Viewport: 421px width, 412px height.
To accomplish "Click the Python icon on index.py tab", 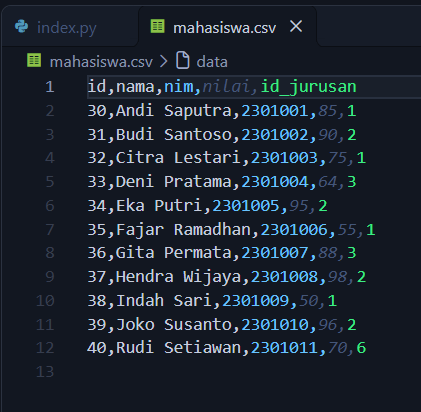I will (x=22, y=27).
